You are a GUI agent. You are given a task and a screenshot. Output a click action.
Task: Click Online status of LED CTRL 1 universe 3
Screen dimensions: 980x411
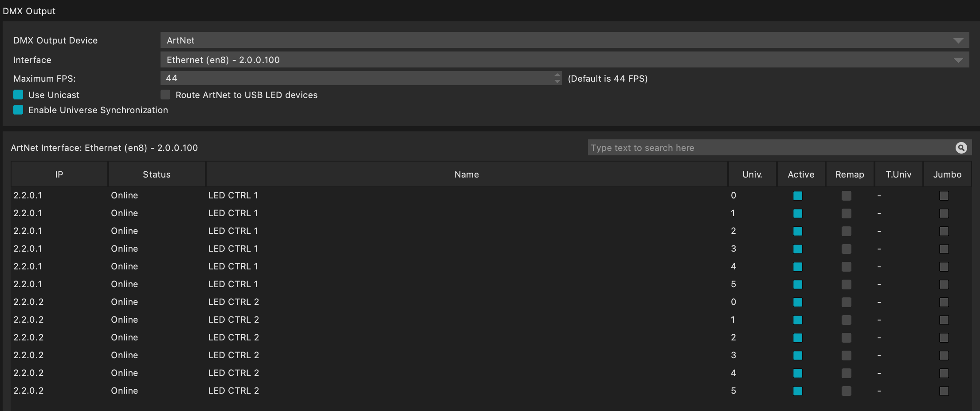124,249
